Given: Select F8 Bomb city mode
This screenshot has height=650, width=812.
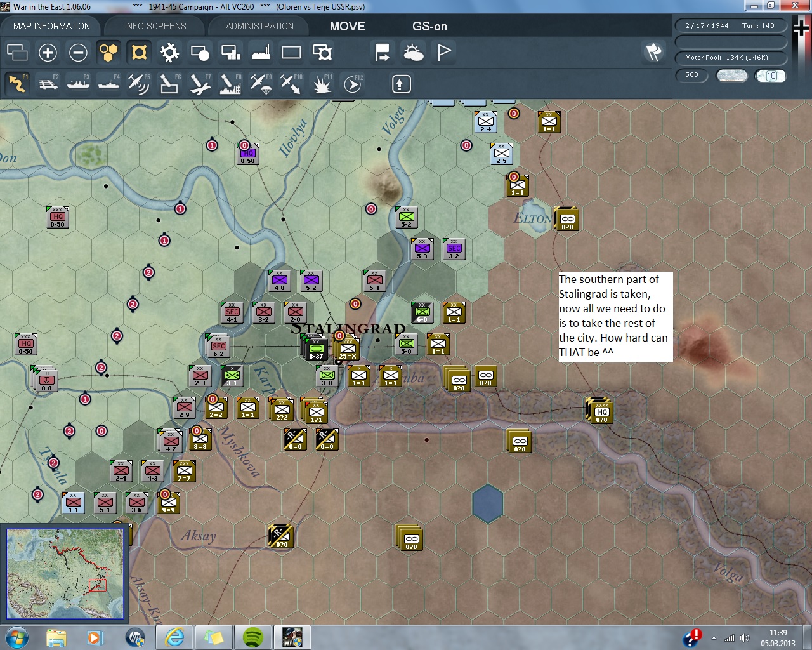Looking at the screenshot, I should pos(230,84).
